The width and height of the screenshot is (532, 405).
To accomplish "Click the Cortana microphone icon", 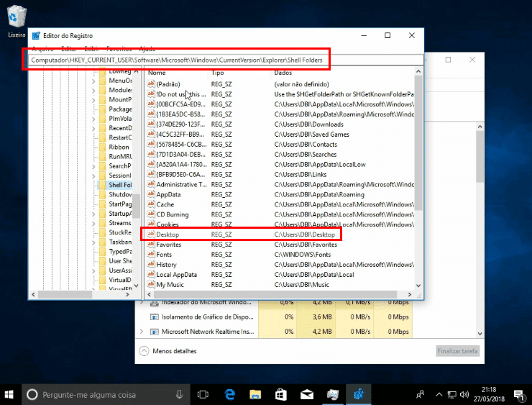I will pos(180,394).
